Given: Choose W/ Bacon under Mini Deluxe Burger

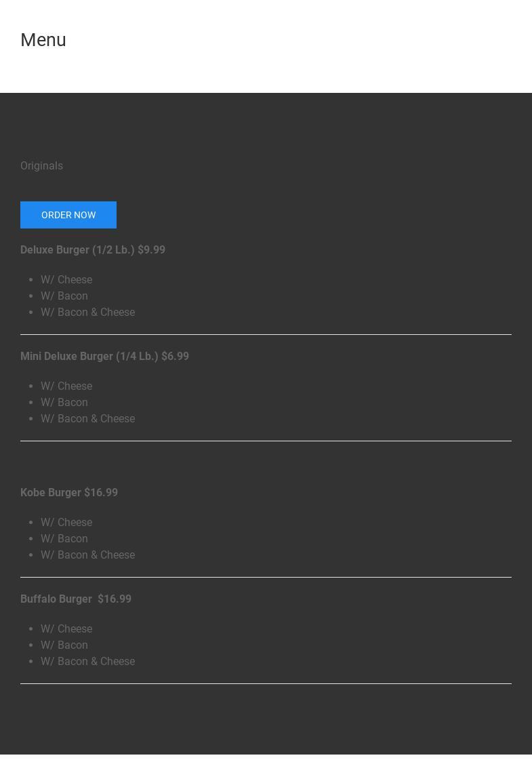Looking at the screenshot, I should pyautogui.click(x=64, y=402).
